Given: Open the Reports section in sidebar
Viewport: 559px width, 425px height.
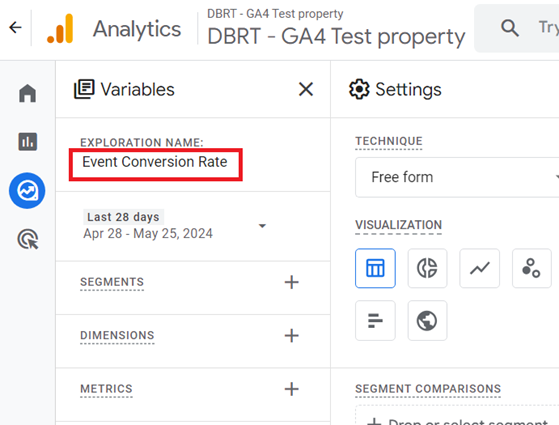Looking at the screenshot, I should coord(27,142).
